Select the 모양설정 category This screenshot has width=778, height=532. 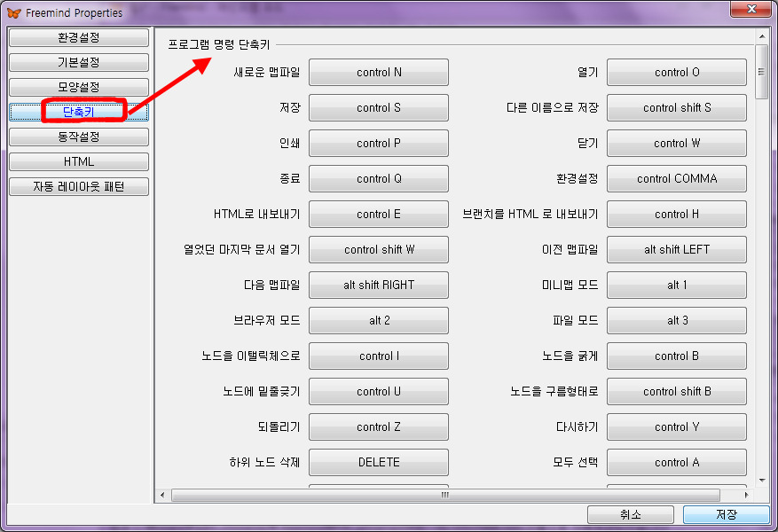78,87
